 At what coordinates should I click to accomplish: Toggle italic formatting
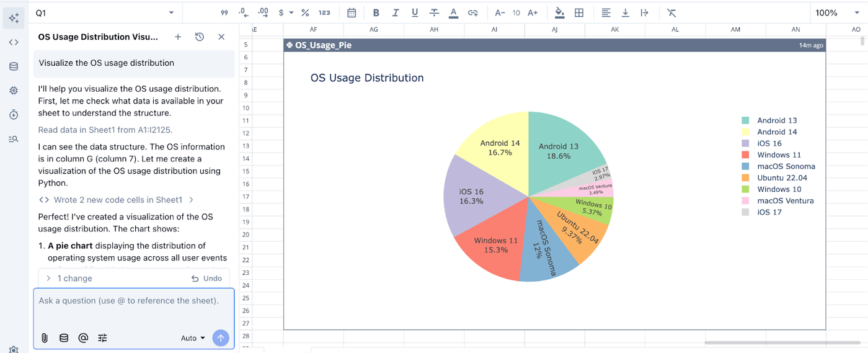point(395,12)
